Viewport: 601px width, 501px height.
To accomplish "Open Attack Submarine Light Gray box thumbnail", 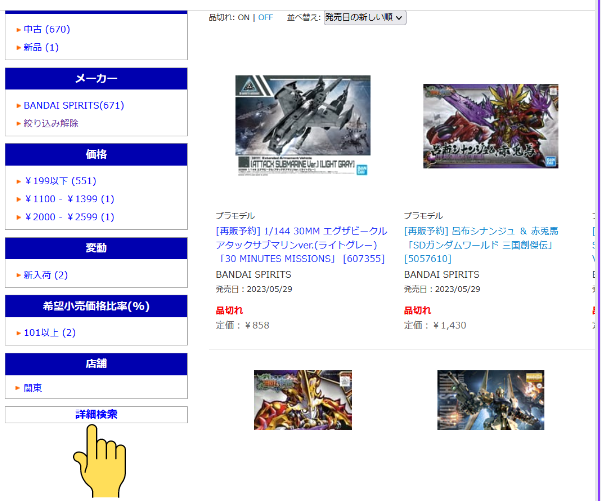I will [303, 125].
